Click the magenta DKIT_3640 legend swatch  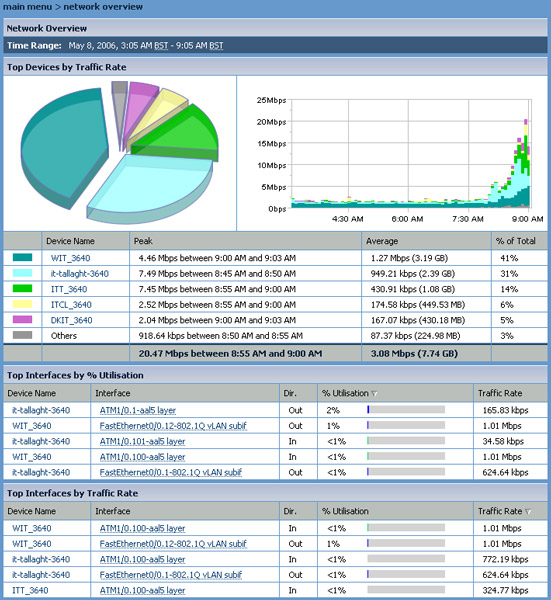point(22,320)
